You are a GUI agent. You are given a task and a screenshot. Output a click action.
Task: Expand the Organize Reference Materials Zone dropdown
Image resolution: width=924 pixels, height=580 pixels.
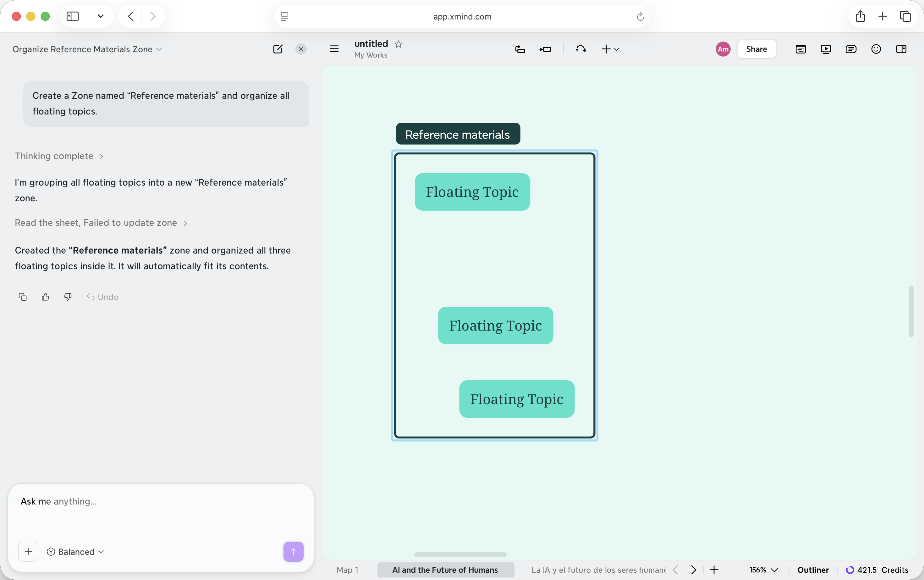[87, 49]
